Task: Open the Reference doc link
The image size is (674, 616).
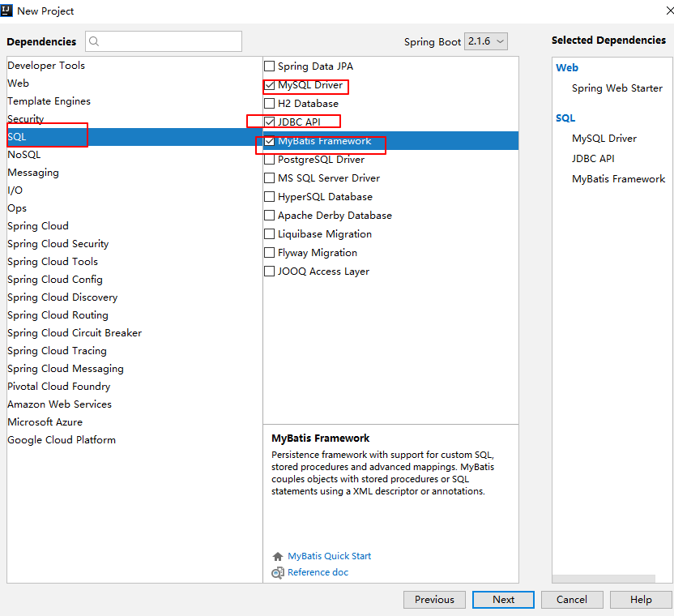Action: coord(318,572)
